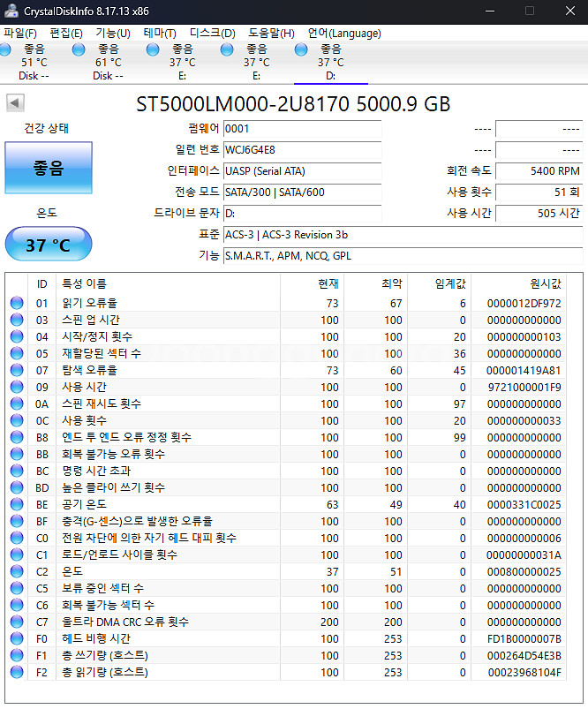The image size is (588, 709).
Task: Open the 도움말(H) menu
Action: [271, 34]
